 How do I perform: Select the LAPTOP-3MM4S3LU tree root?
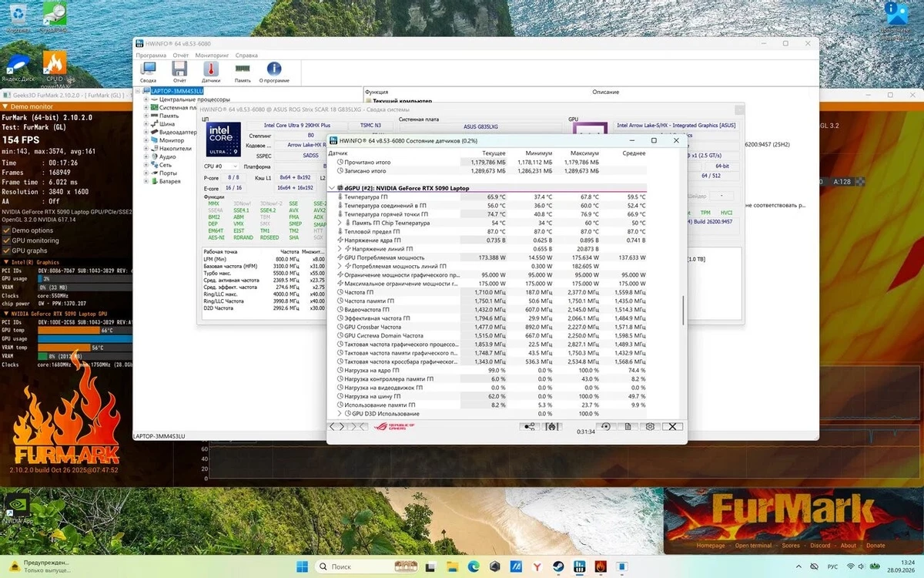click(x=177, y=91)
